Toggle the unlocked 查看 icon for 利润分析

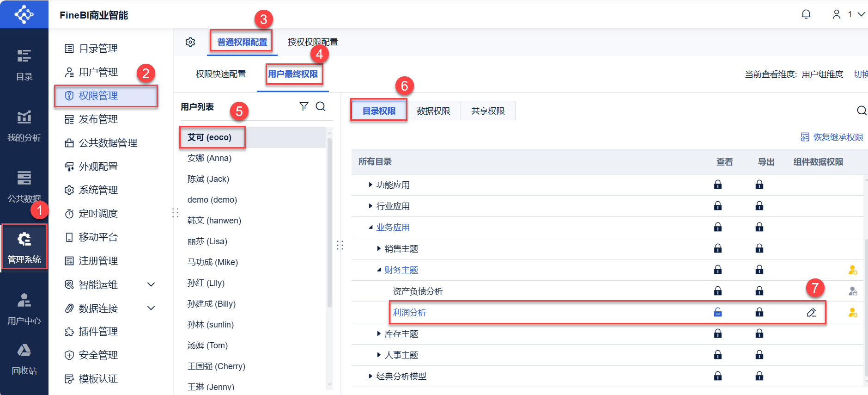tap(718, 312)
